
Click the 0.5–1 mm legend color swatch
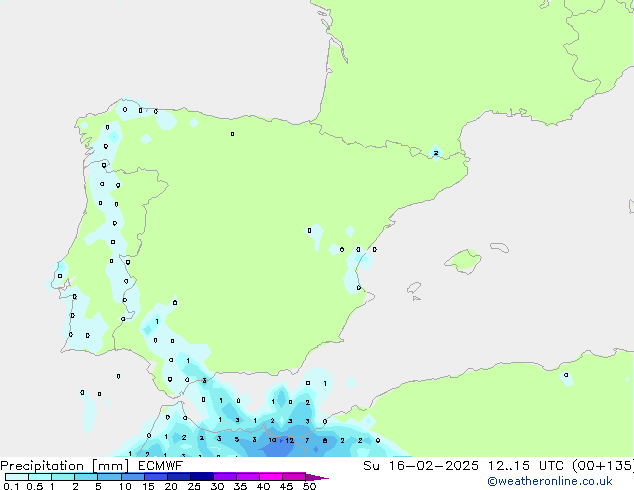(x=40, y=477)
